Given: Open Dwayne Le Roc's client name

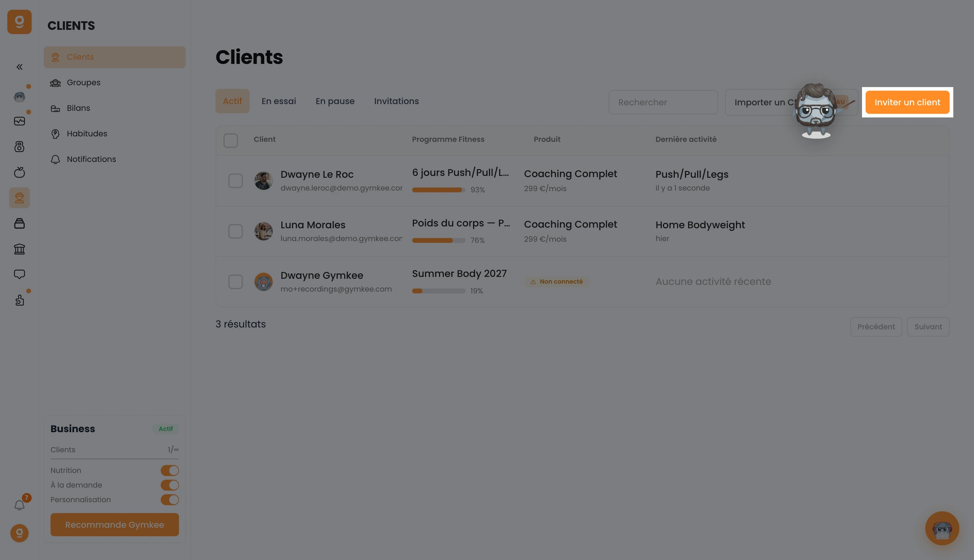Looking at the screenshot, I should pos(317,174).
